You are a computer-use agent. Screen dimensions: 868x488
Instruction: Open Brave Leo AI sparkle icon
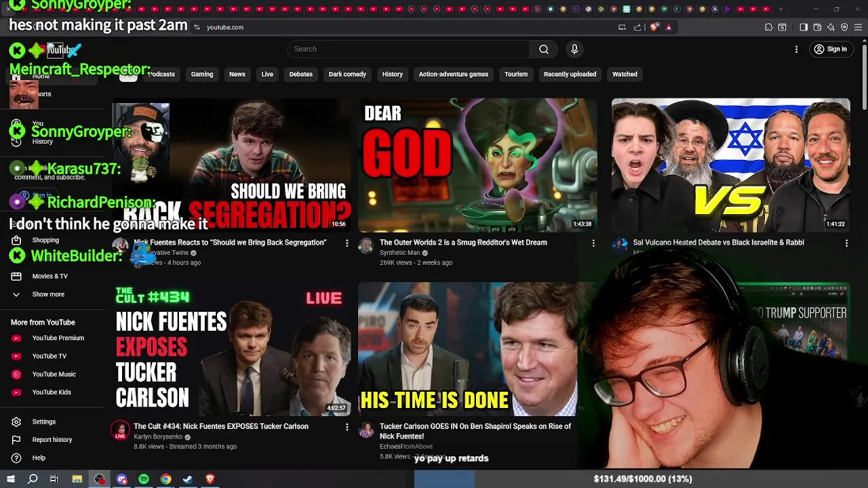click(x=831, y=27)
